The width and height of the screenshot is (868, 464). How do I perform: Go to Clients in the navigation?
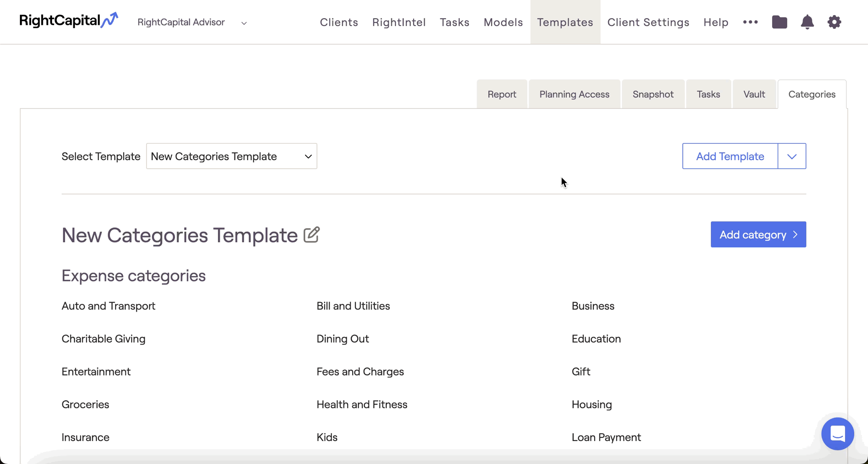tap(339, 22)
